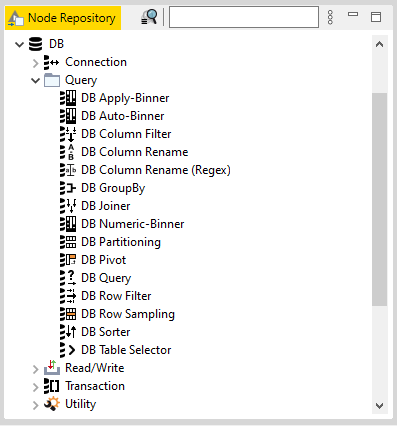Click the Connection category icon
This screenshot has height=426, width=397.
(52, 62)
